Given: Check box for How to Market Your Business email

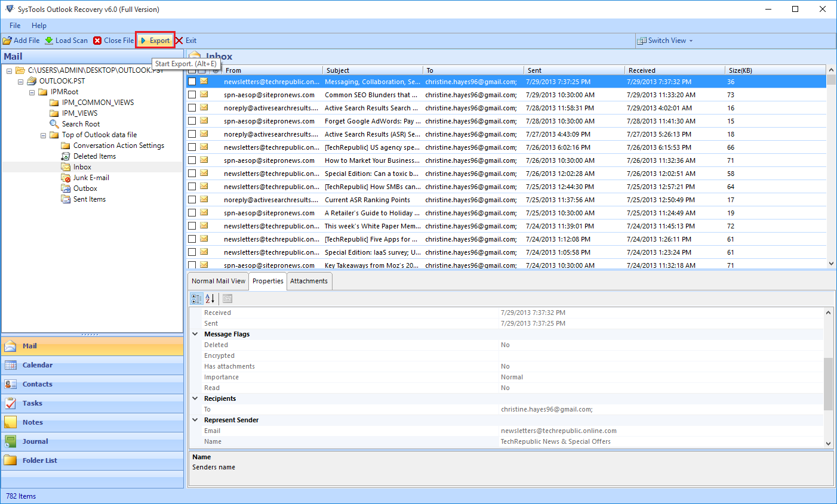Looking at the screenshot, I should [x=192, y=160].
